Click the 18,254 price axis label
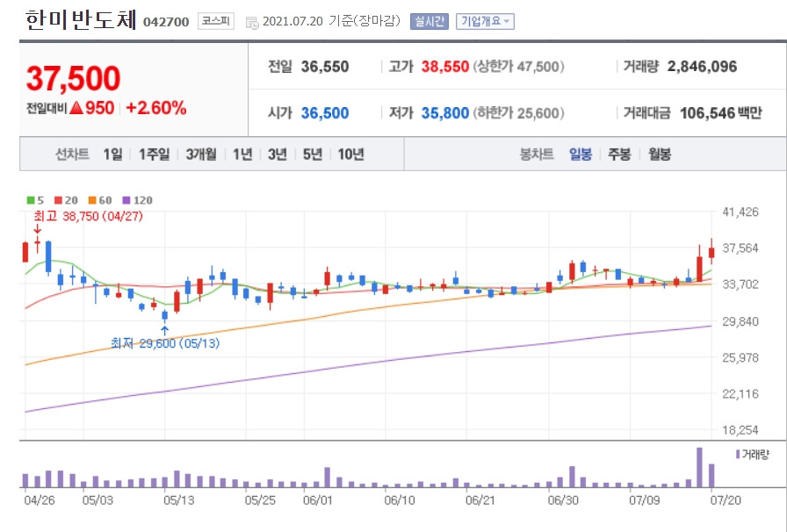 pyautogui.click(x=740, y=430)
